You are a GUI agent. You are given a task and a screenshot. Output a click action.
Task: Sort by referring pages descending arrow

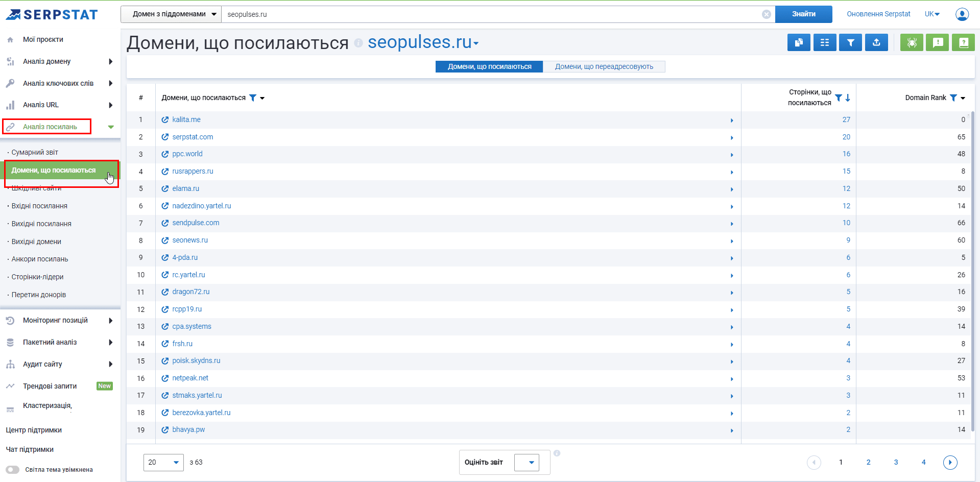coord(848,98)
